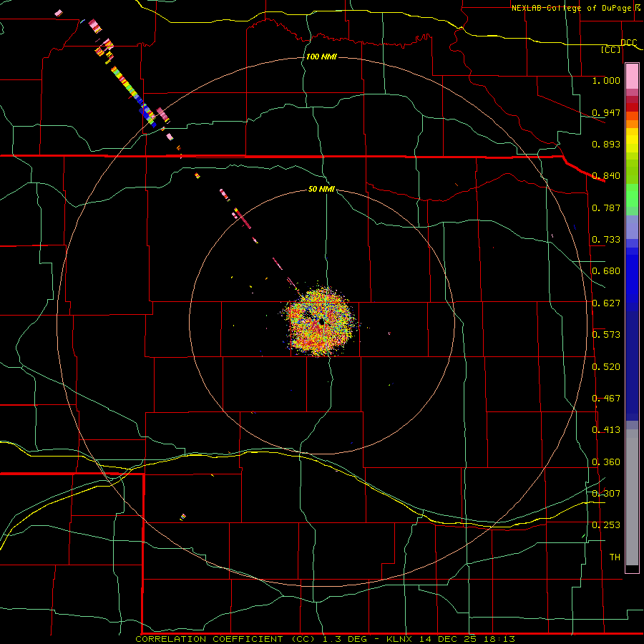
Task: Click the CORRELATION COEFFICIENT (CC) caption text
Action: click(225, 639)
